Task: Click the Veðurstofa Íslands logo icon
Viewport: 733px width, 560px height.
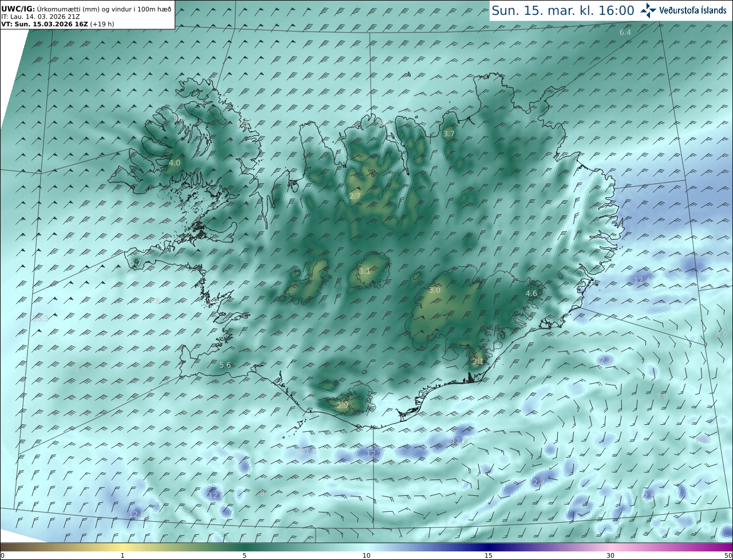Action: pyautogui.click(x=648, y=10)
